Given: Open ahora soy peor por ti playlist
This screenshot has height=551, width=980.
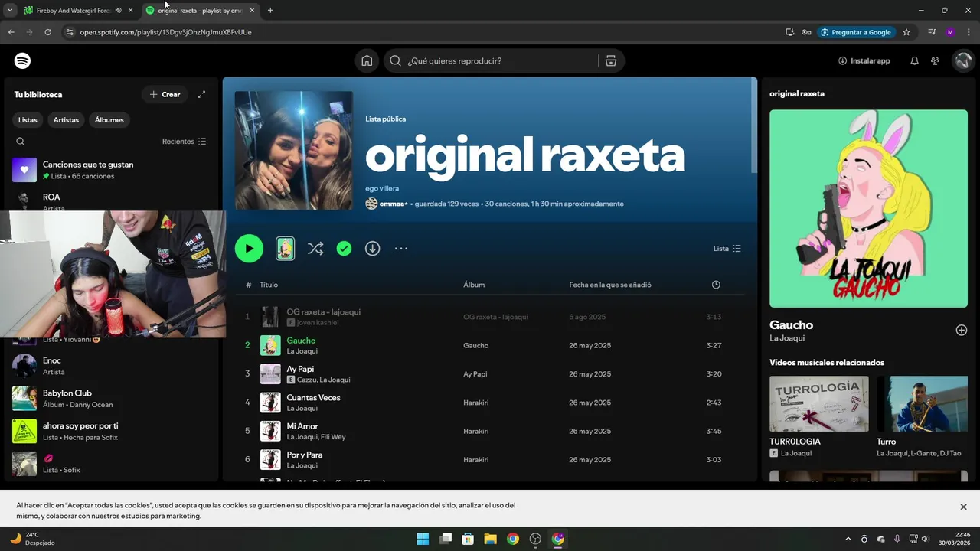Looking at the screenshot, I should pyautogui.click(x=111, y=431).
